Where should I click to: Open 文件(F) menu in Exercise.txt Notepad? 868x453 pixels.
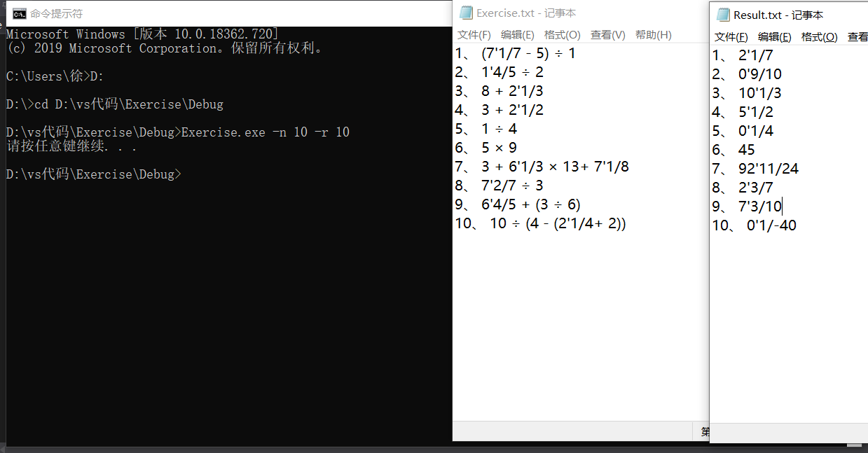coord(474,35)
